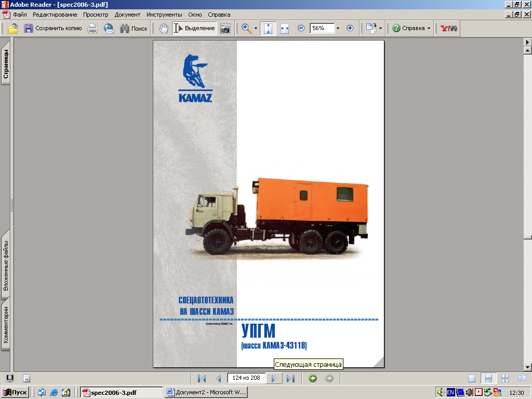Switch to Facing pages layout
Screen dimensions: 532x399
tap(522, 378)
